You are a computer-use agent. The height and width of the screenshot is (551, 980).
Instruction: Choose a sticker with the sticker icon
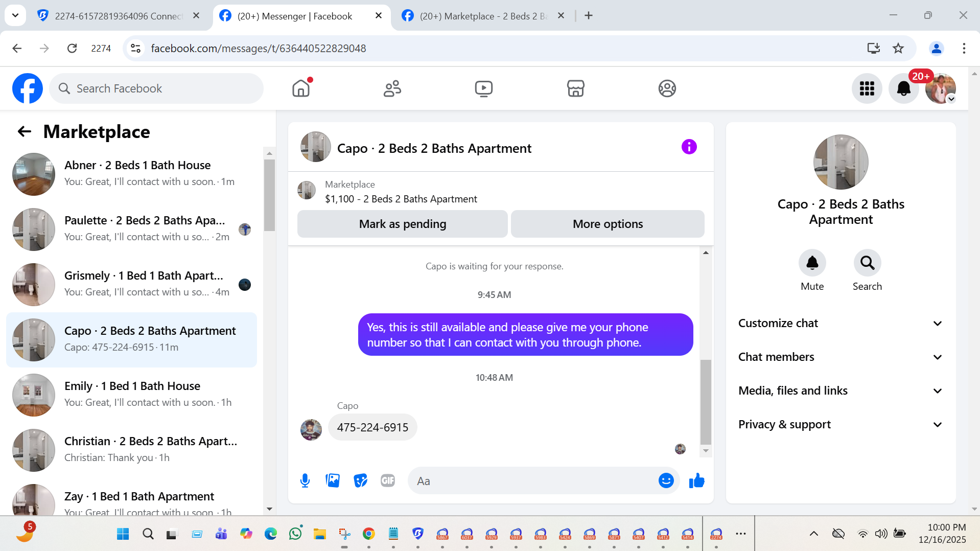click(x=360, y=480)
